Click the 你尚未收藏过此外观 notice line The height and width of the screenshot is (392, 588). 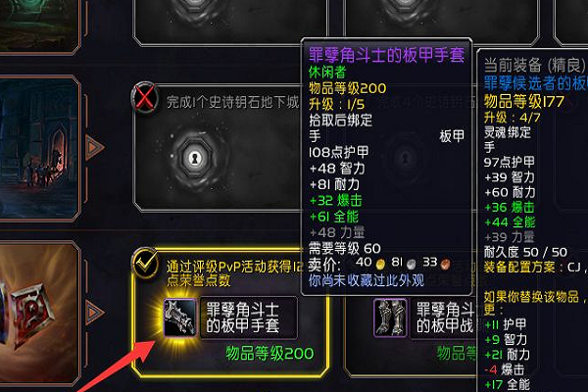(x=366, y=280)
